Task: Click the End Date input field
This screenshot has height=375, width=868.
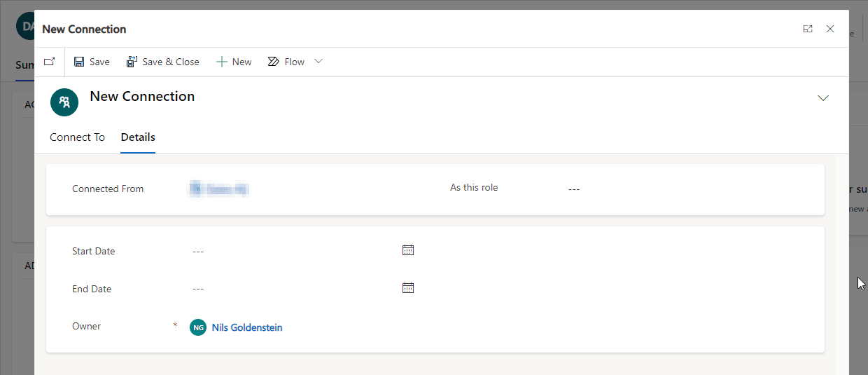Action: pos(290,289)
